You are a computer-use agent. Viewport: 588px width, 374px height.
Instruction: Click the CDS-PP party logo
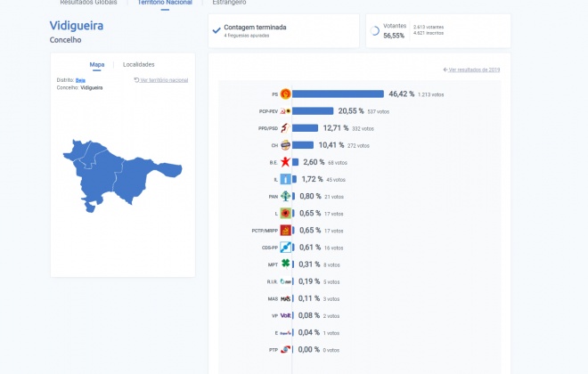(285, 248)
